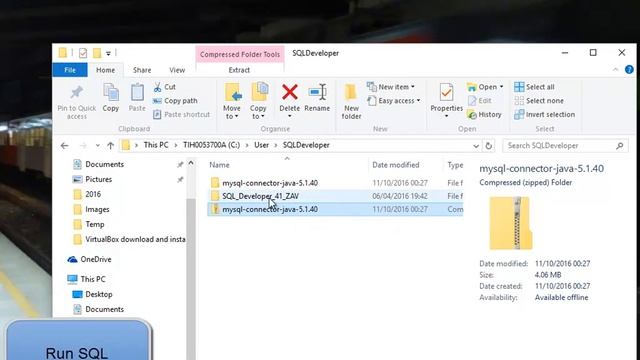Click zipped folder preview thumbnail
Viewport: 640px width, 360px height.
click(511, 223)
